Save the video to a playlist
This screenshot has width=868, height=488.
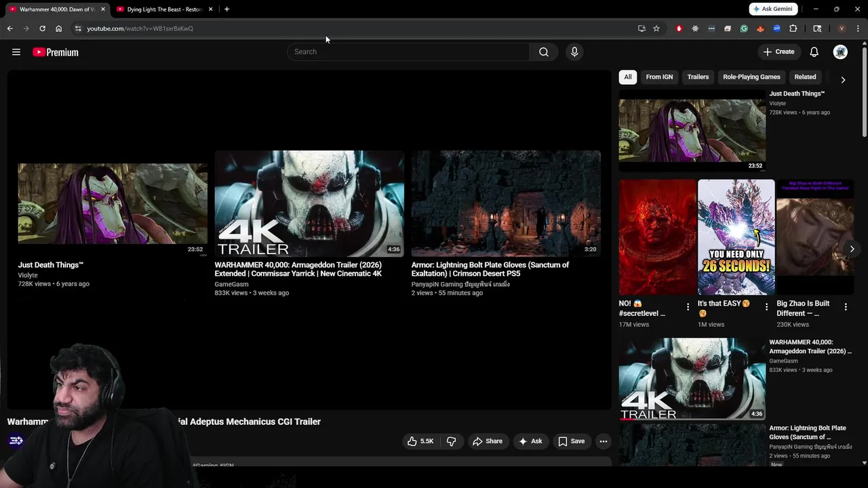click(571, 441)
